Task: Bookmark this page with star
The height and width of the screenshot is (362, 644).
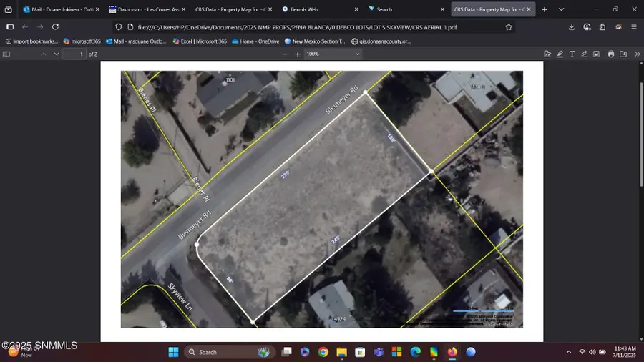Action: tap(509, 27)
